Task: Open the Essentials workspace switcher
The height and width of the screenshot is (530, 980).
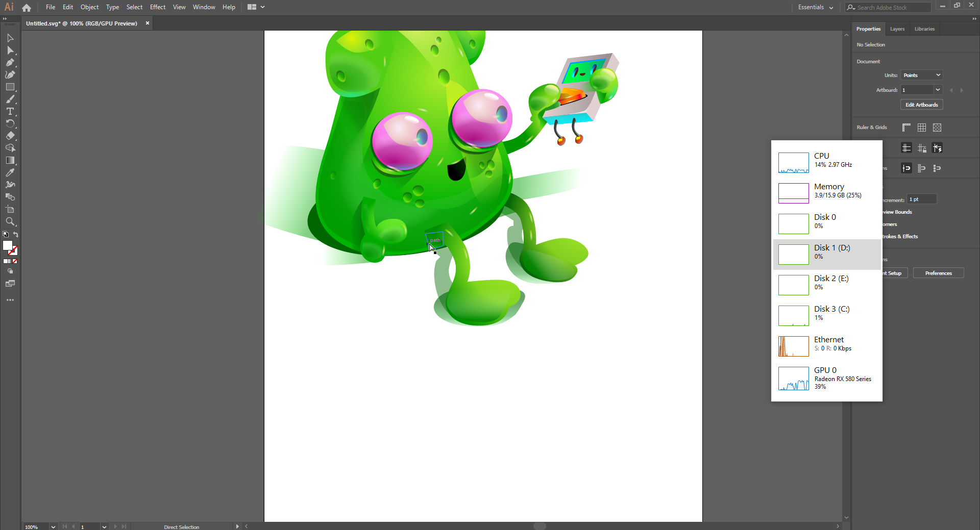Action: [816, 7]
